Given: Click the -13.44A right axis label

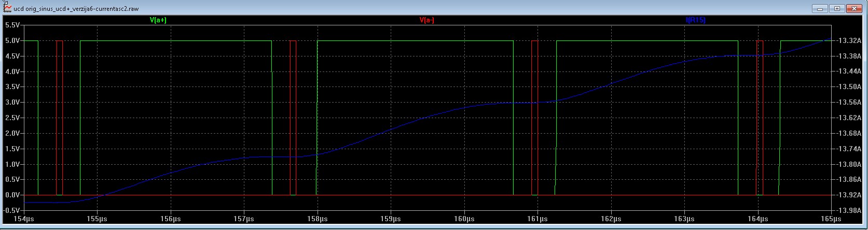Looking at the screenshot, I should click(x=848, y=71).
